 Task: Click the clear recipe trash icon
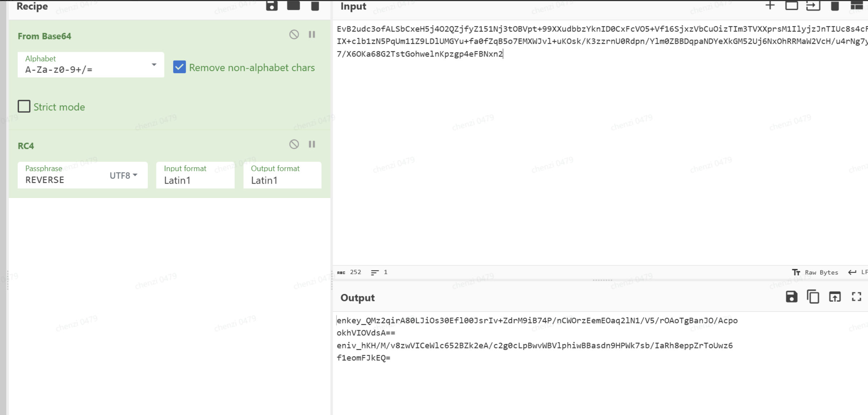tap(315, 5)
